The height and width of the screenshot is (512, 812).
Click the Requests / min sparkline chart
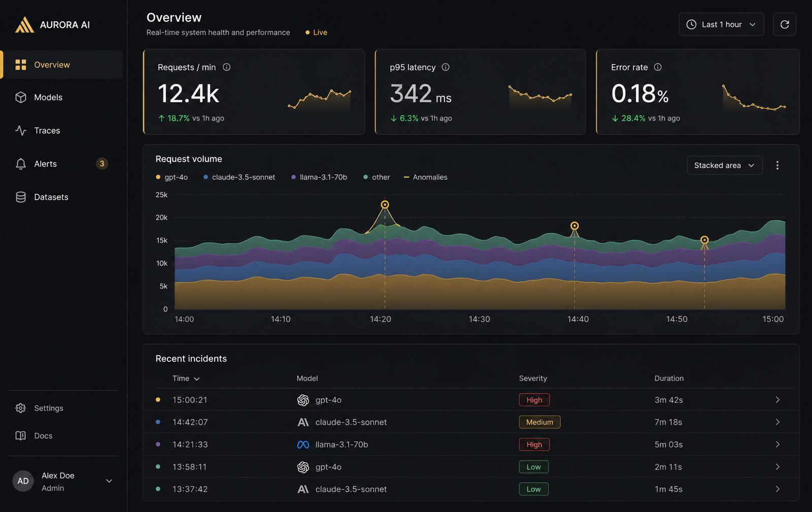(x=319, y=100)
